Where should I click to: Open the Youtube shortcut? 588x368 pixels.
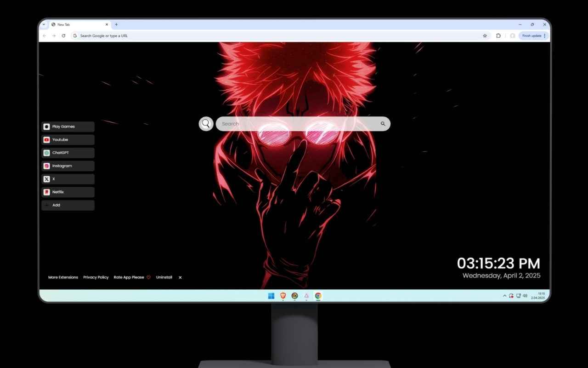pyautogui.click(x=68, y=140)
